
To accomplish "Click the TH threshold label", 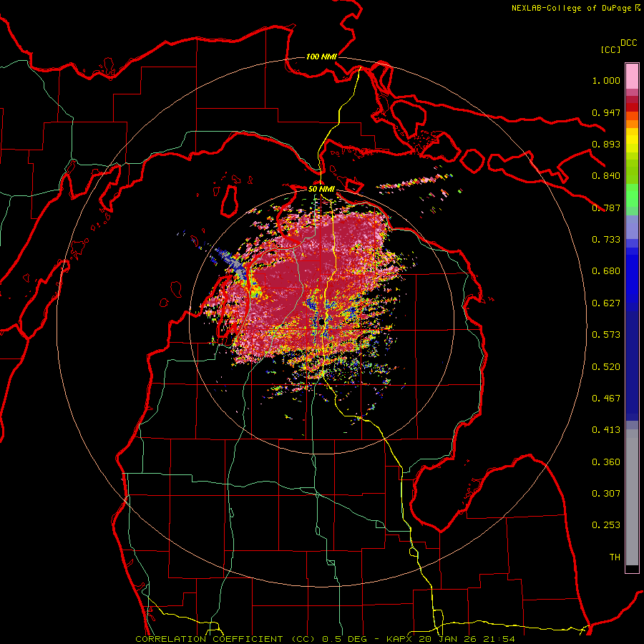I will click(615, 557).
